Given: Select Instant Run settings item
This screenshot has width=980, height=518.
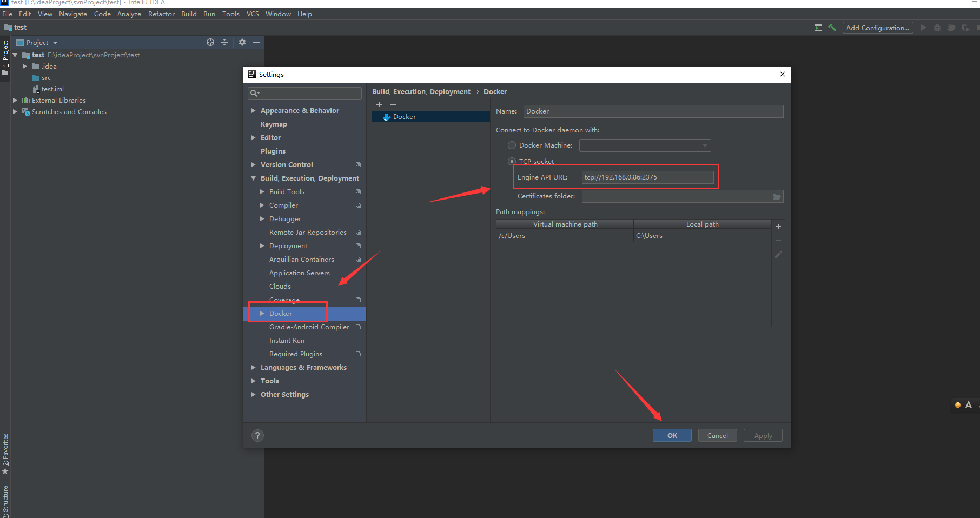Looking at the screenshot, I should pos(287,341).
